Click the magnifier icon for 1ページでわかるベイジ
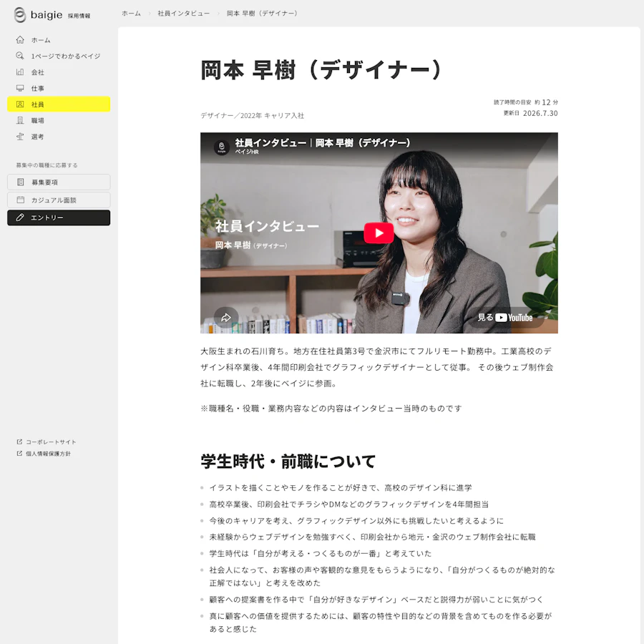Viewport: 644px width, 644px height. coord(20,56)
